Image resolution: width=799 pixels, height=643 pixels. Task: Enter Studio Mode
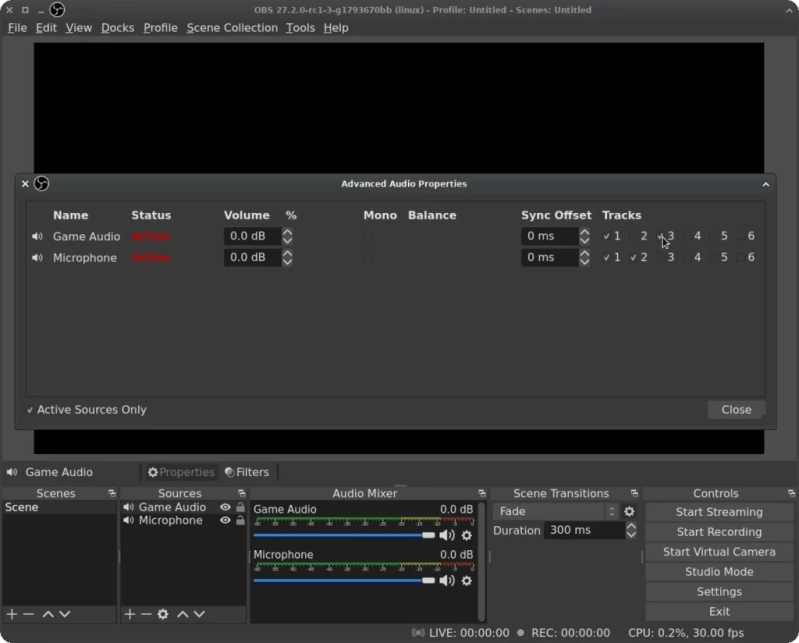[x=719, y=572]
